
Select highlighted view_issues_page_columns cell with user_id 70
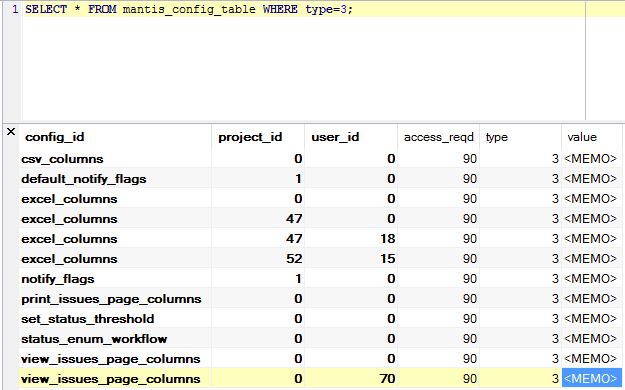(x=115, y=378)
